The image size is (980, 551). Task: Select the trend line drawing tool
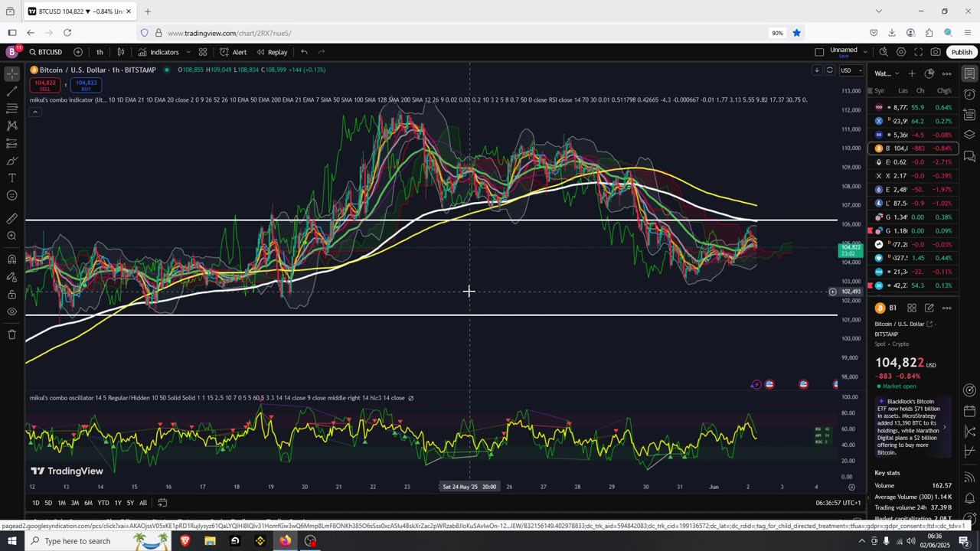pyautogui.click(x=12, y=91)
